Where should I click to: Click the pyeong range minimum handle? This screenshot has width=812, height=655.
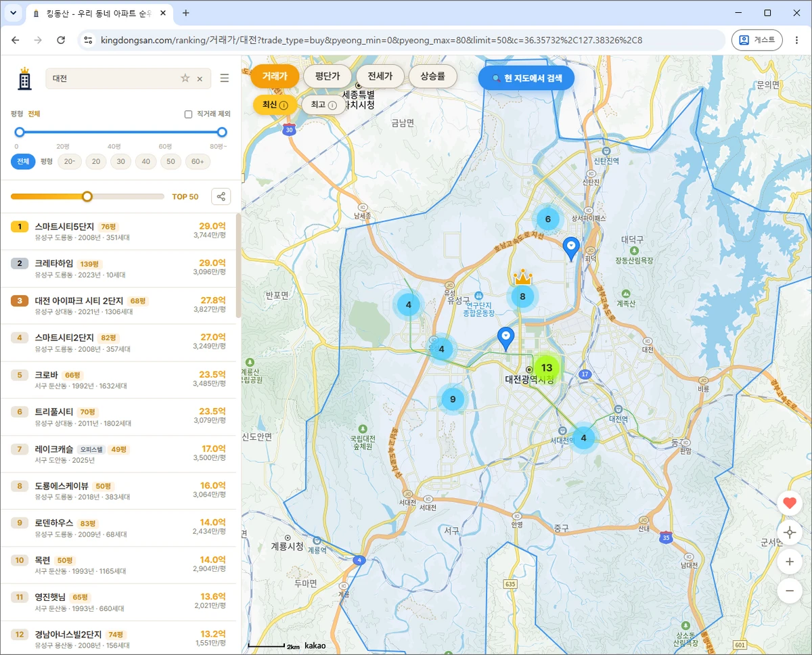click(20, 132)
